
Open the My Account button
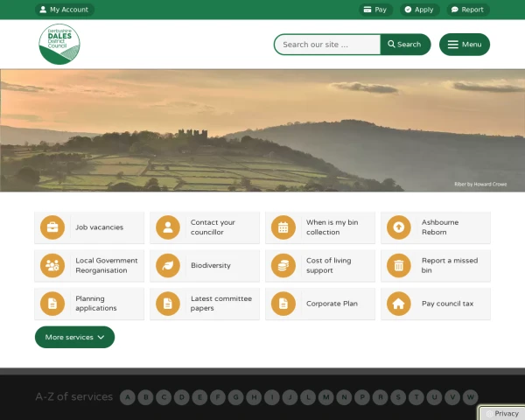(x=65, y=10)
